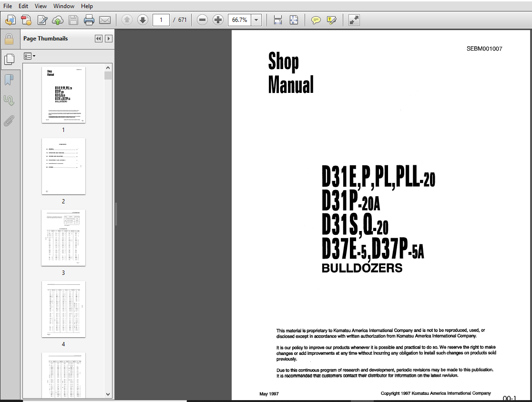Click the 'May 1997' date text
This screenshot has width=532, height=402.
pos(269,394)
